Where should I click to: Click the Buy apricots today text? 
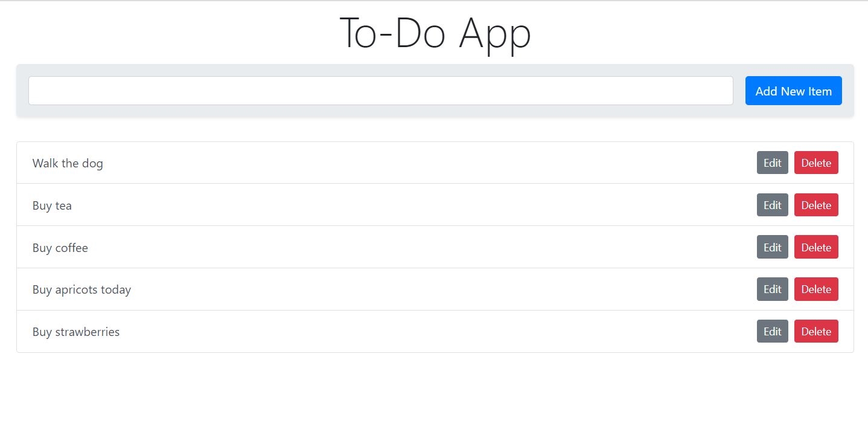click(x=81, y=289)
